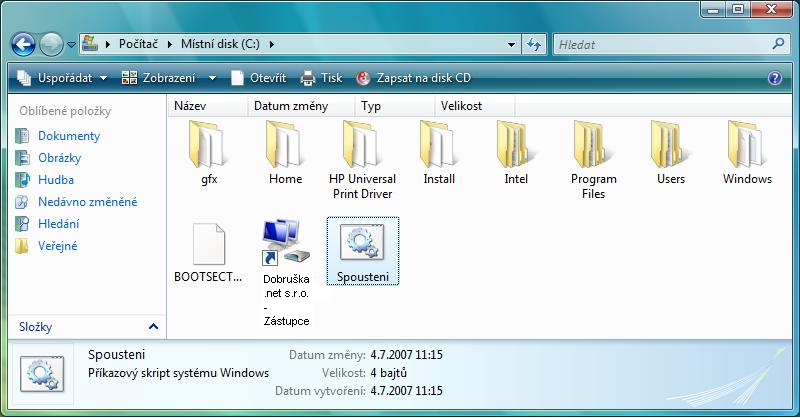
Task: Open the gfx folder
Action: click(x=209, y=147)
